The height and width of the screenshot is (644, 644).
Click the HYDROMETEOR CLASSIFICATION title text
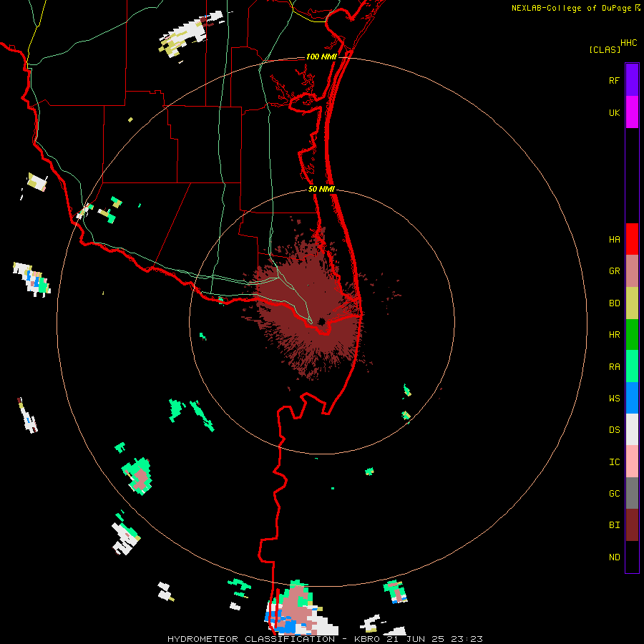[x=251, y=639]
